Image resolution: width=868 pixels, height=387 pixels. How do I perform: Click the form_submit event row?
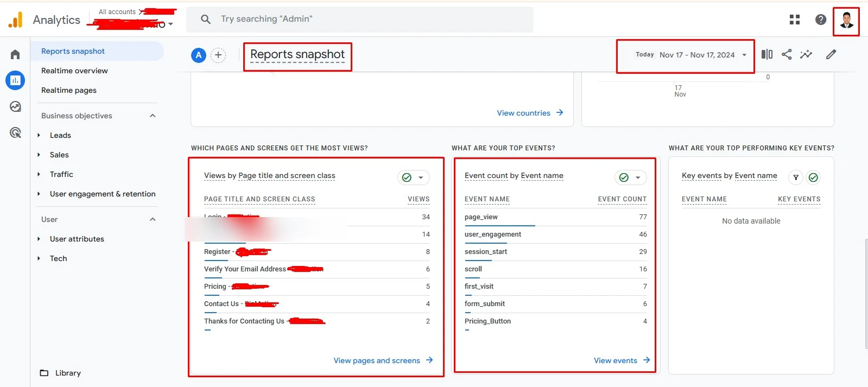556,304
